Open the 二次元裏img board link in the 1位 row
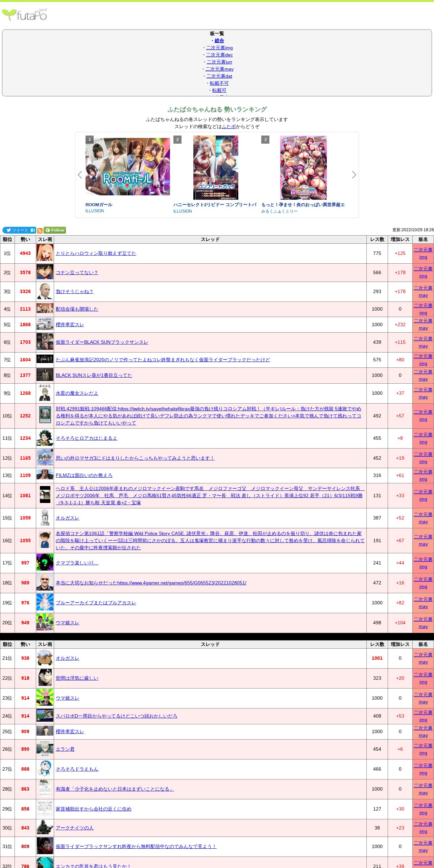Viewport: 434px width, 868px height. (x=423, y=254)
